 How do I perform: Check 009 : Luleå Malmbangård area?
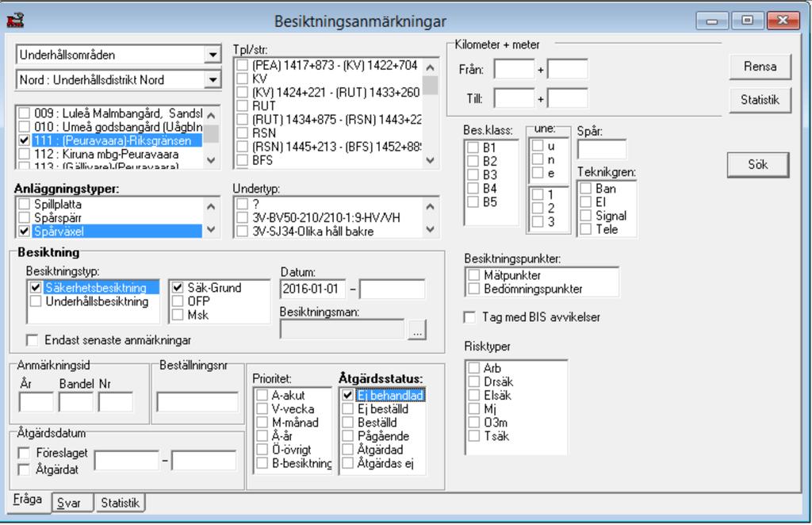24,113
